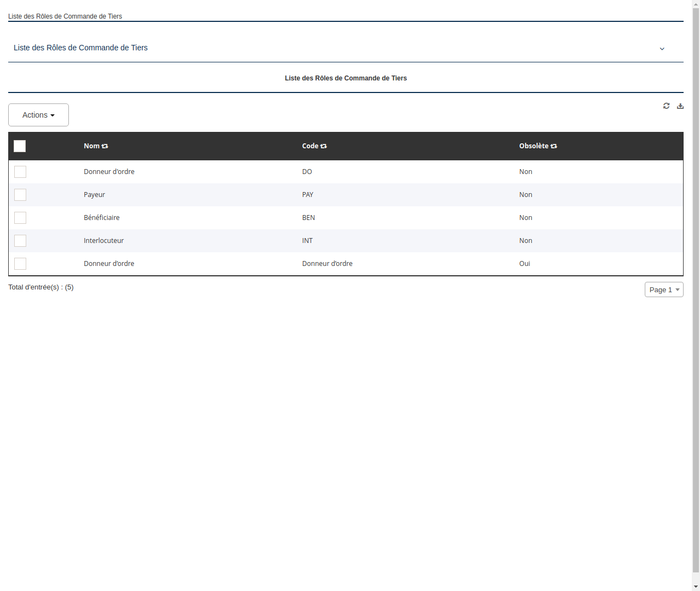Collapse the Liste des Rôles section chevron

coord(662,49)
